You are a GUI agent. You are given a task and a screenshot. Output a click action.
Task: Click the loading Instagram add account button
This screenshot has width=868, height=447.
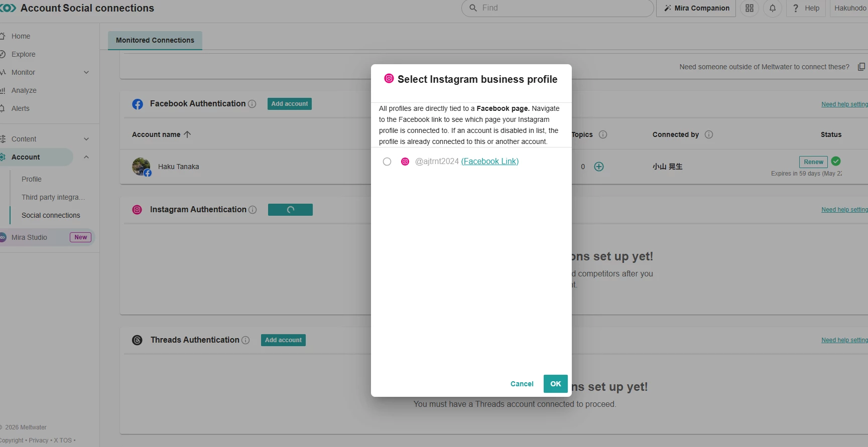pos(290,210)
